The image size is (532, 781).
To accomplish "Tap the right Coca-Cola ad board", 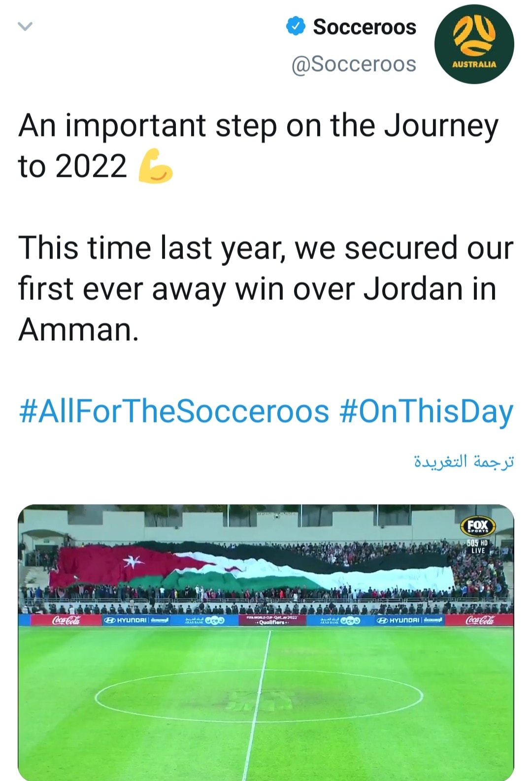I will coord(479,620).
